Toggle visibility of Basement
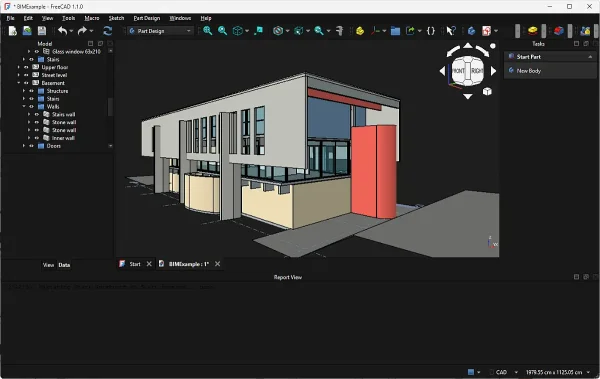The height and width of the screenshot is (379, 600). coord(26,83)
